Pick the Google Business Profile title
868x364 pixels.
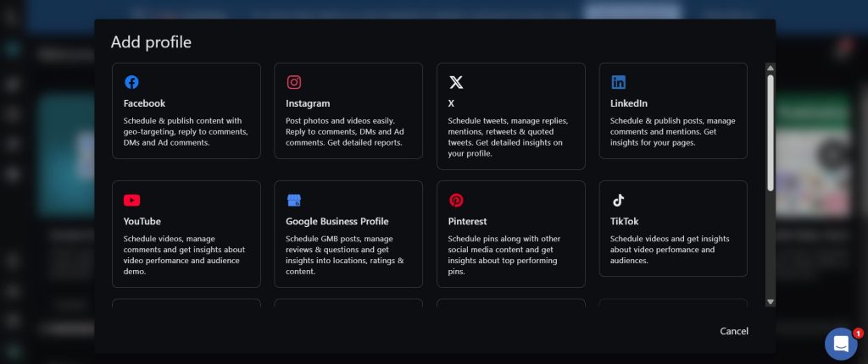337,221
